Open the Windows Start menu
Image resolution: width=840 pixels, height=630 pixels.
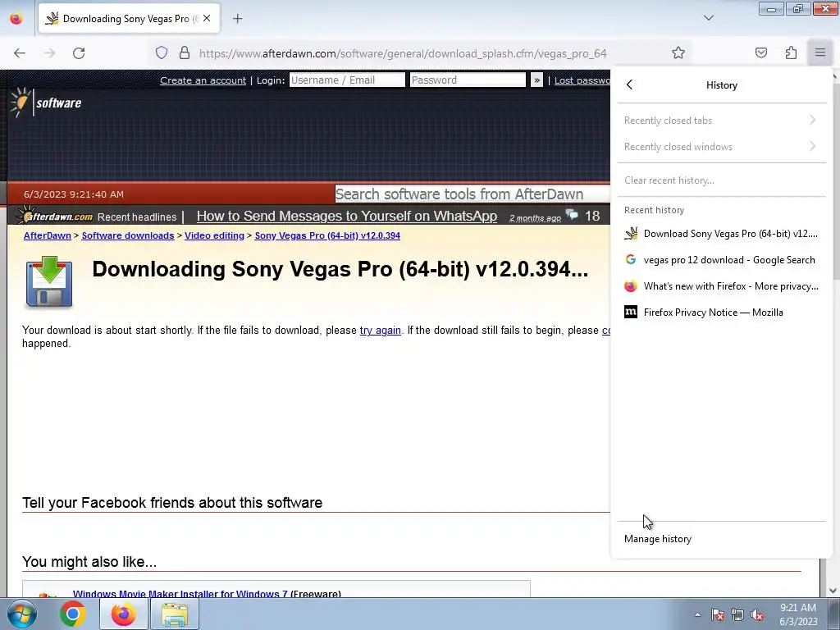point(21,614)
